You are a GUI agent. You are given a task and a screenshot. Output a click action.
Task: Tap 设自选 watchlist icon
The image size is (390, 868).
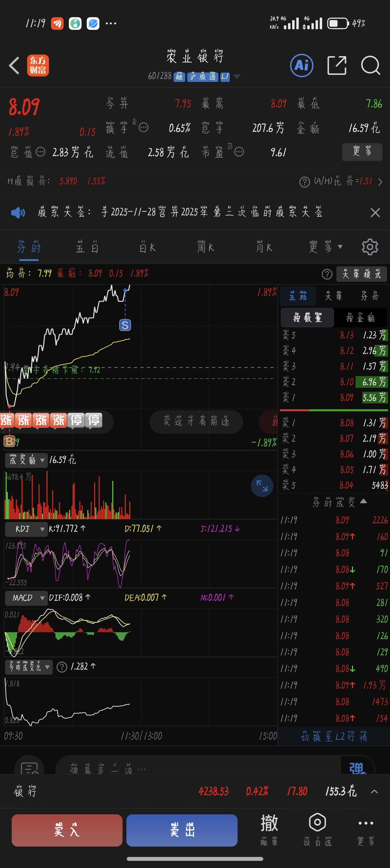tap(317, 830)
